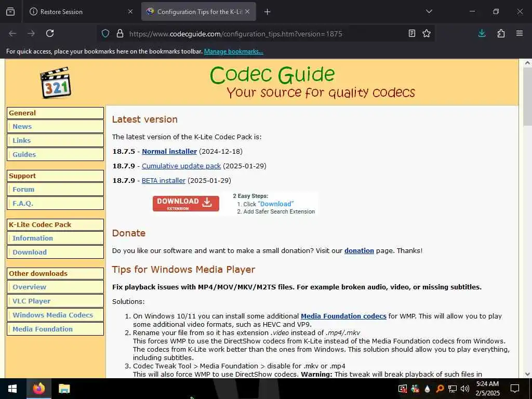Screen dimensions: 532x399
Task: Open the extensions puzzle icon
Action: coord(501,33)
